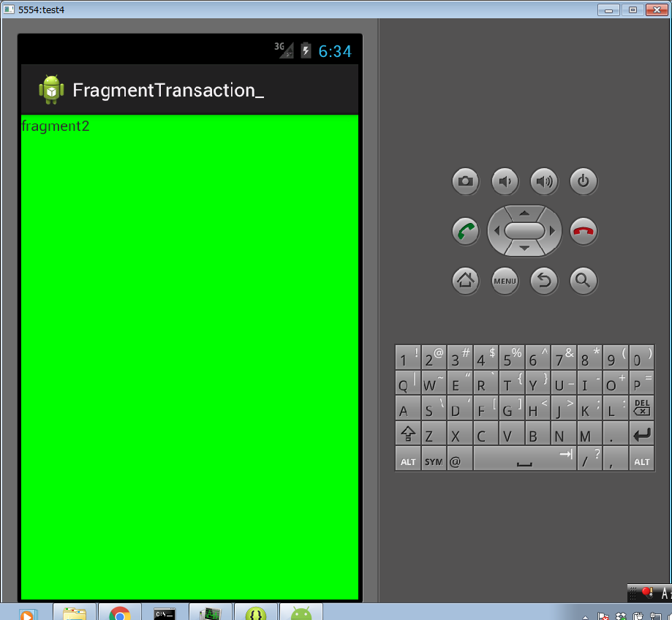Click the G key on emulator keyboard
The image size is (672, 620).
tap(512, 407)
